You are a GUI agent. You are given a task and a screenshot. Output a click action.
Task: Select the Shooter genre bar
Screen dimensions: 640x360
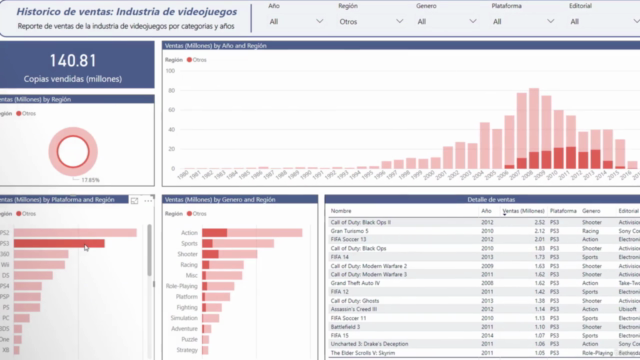pos(230,254)
